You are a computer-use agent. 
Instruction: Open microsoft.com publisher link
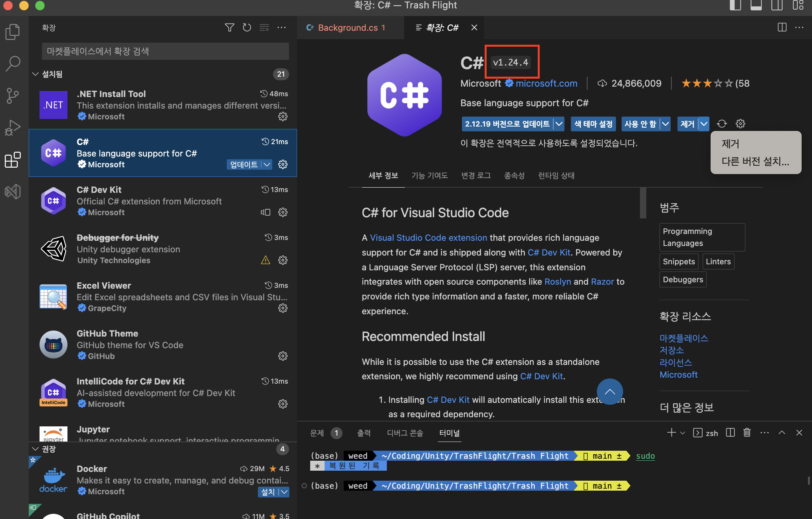(546, 83)
